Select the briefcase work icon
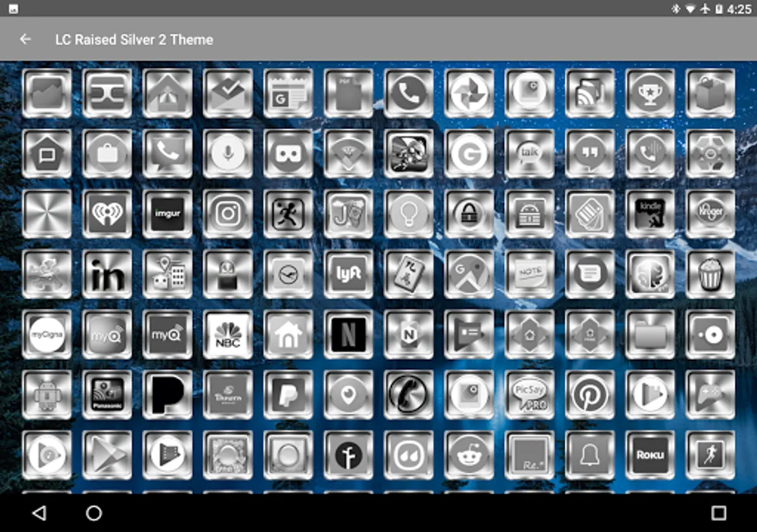This screenshot has height=532, width=757. pos(107,153)
